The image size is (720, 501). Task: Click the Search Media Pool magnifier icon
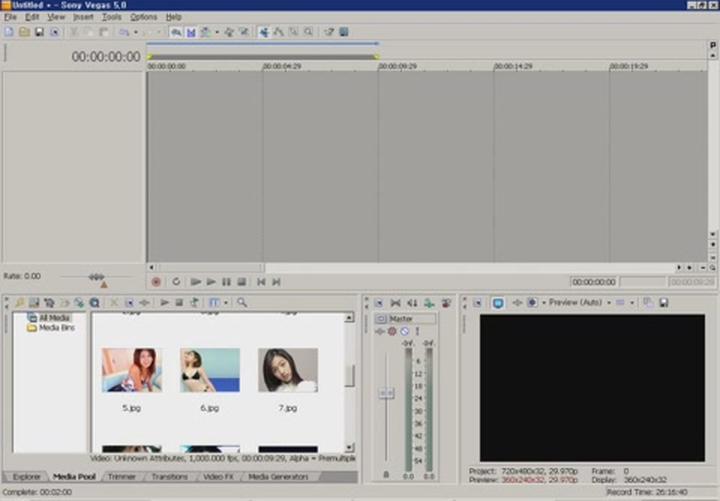pyautogui.click(x=242, y=303)
